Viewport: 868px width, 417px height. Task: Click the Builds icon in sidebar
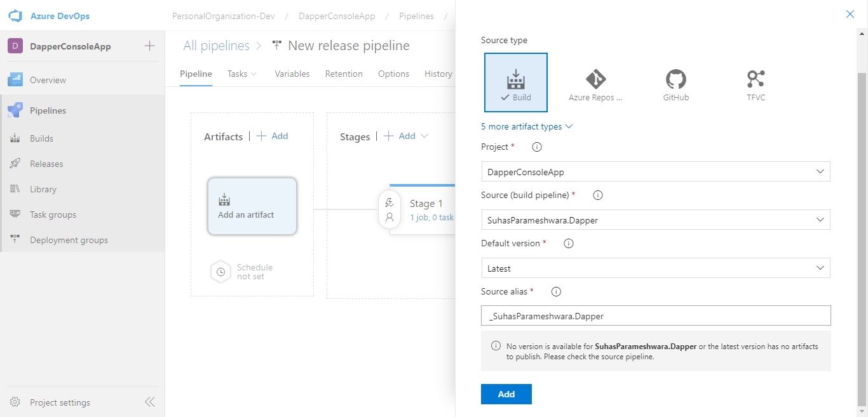coord(15,138)
